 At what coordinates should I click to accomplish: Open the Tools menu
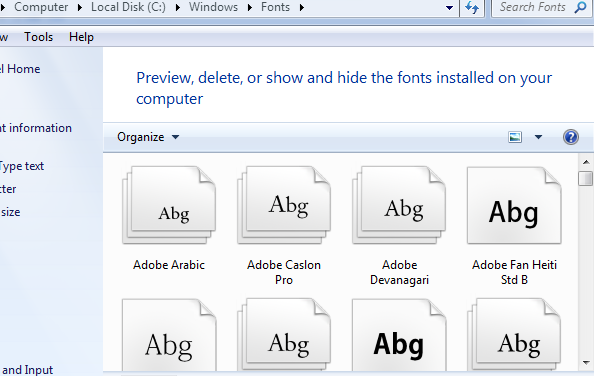(38, 37)
